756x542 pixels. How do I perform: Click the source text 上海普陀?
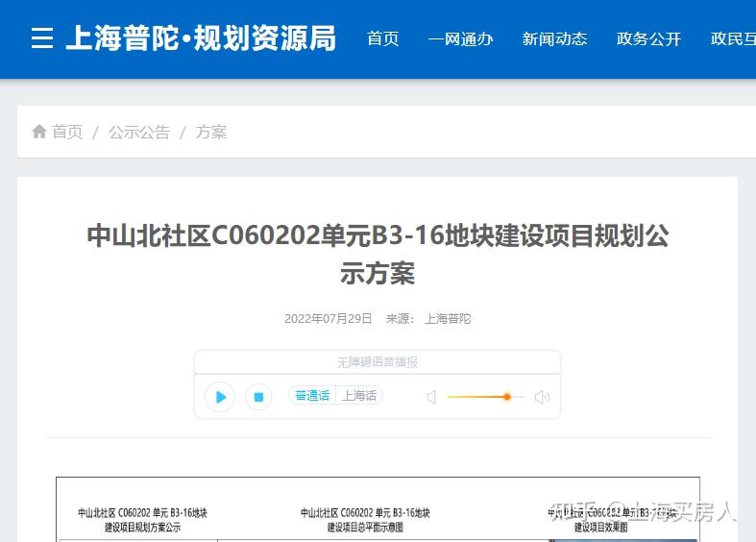click(448, 319)
